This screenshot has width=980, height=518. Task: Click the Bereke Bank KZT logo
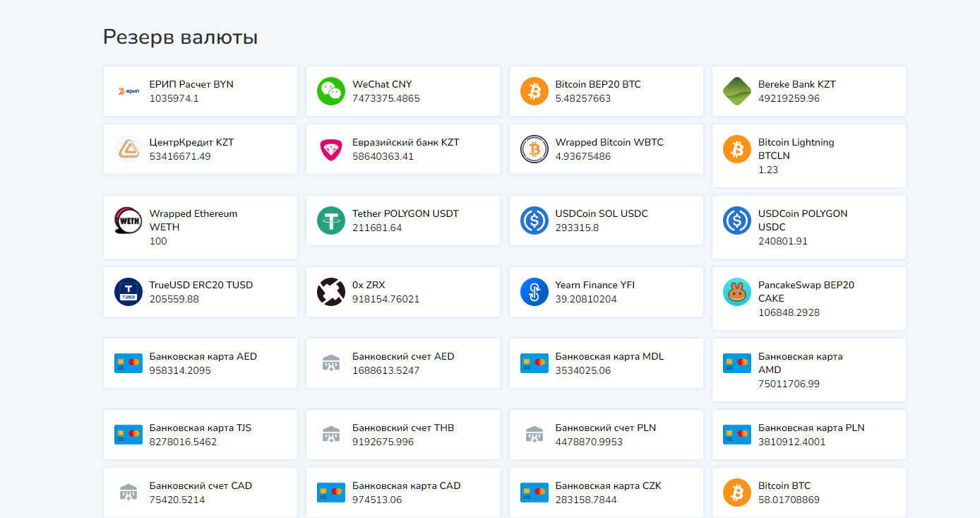737,91
